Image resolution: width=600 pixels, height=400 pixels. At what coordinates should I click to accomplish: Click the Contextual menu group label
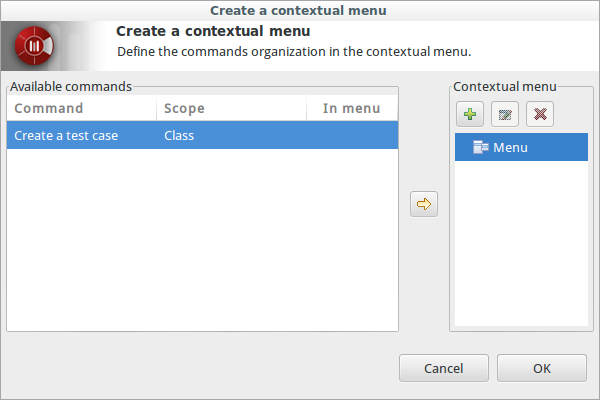tap(505, 87)
